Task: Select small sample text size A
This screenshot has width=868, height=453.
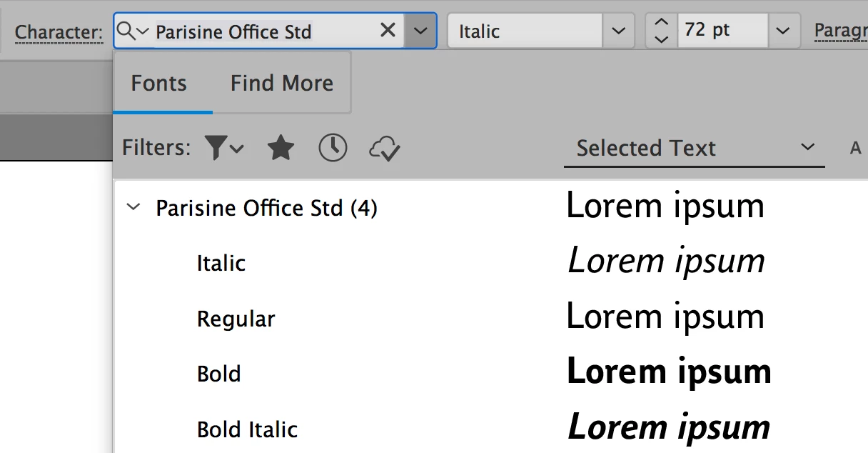Action: 856,148
